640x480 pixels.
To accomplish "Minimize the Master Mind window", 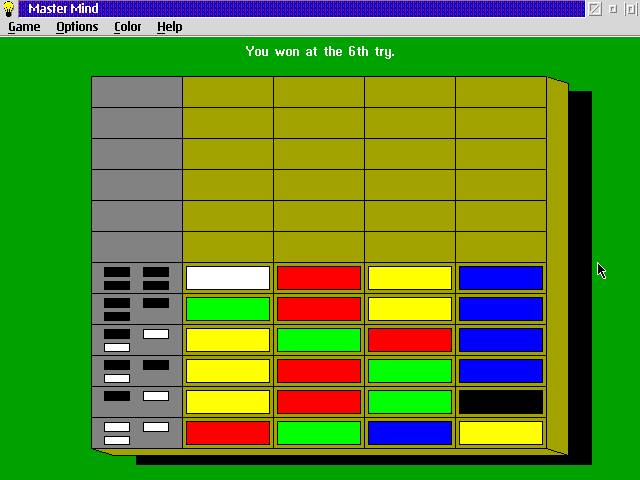I will tap(613, 9).
